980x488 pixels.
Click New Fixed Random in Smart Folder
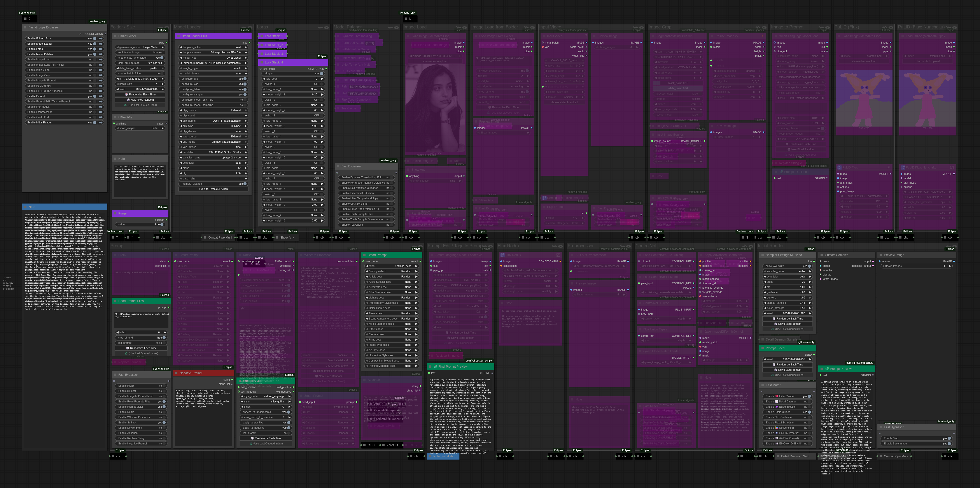click(x=140, y=100)
